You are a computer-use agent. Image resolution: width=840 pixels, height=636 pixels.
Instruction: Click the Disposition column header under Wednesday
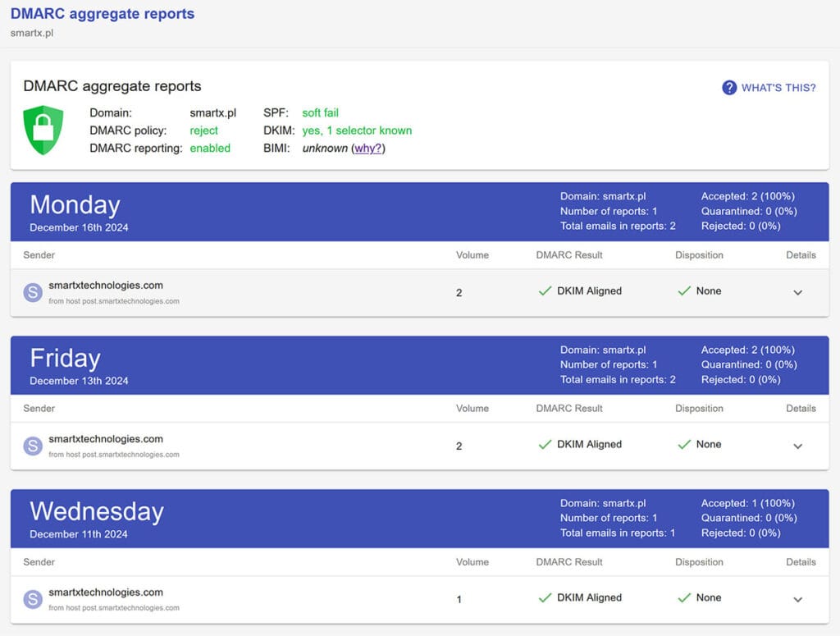[x=699, y=562]
